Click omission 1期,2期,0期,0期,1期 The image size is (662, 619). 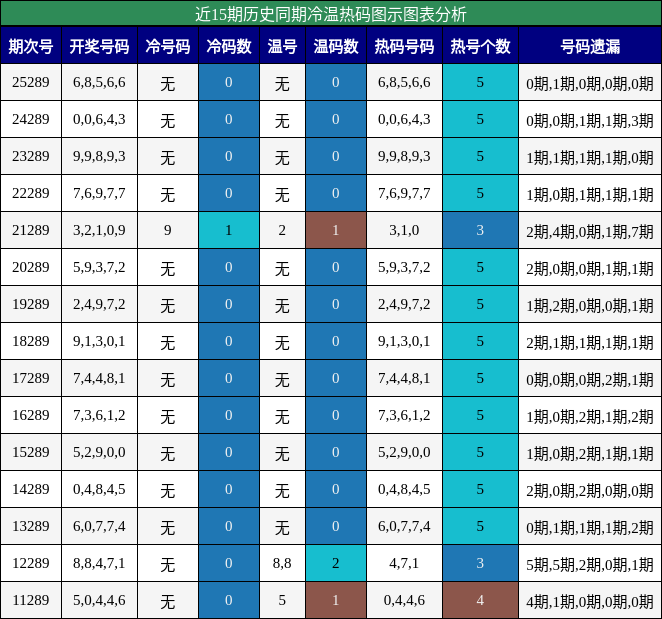click(x=590, y=306)
